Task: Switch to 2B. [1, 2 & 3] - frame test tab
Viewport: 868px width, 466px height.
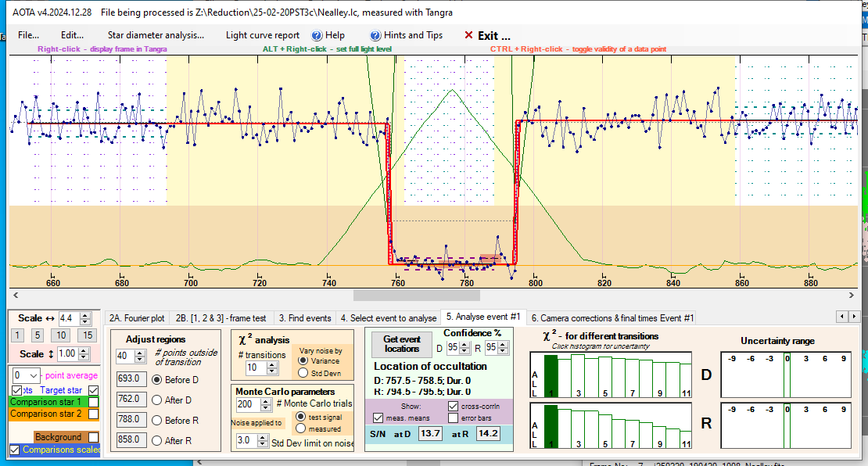Action: (221, 318)
